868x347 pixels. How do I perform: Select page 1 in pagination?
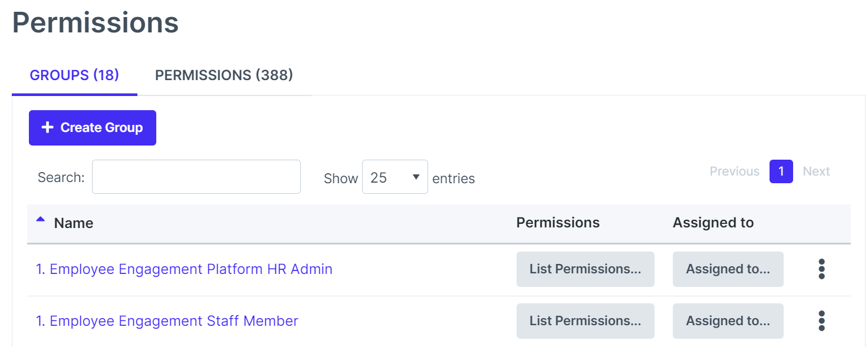[x=781, y=171]
